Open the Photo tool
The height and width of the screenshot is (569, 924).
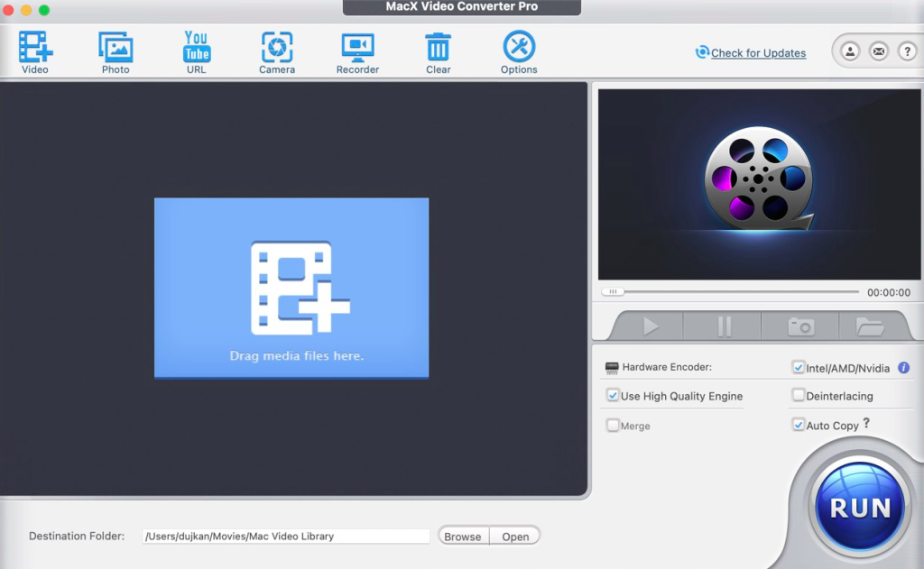click(115, 43)
